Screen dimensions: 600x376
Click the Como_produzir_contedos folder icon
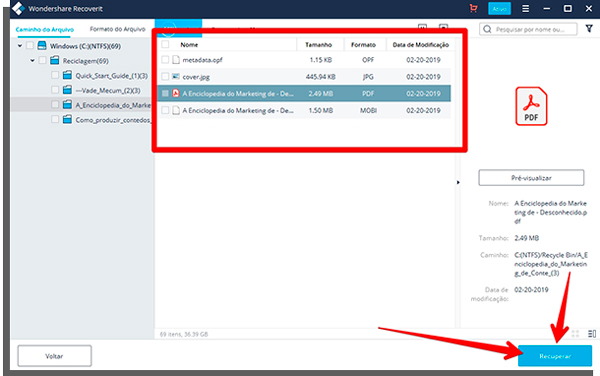tap(67, 120)
